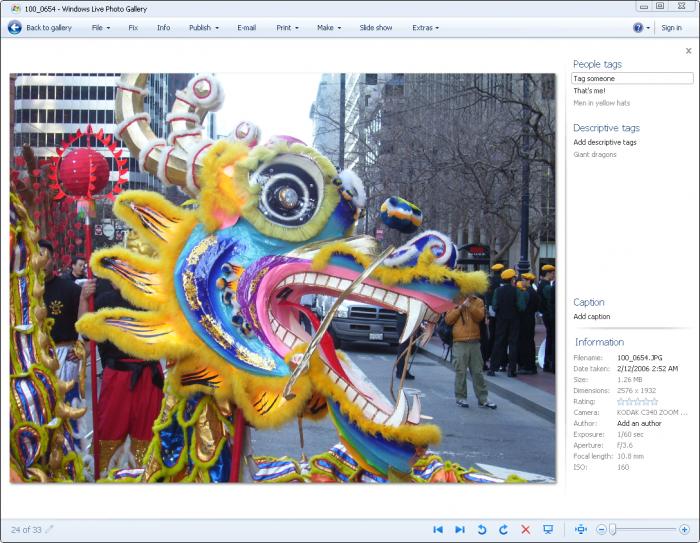Delete the photo with red X
700x543 pixels.
[525, 529]
